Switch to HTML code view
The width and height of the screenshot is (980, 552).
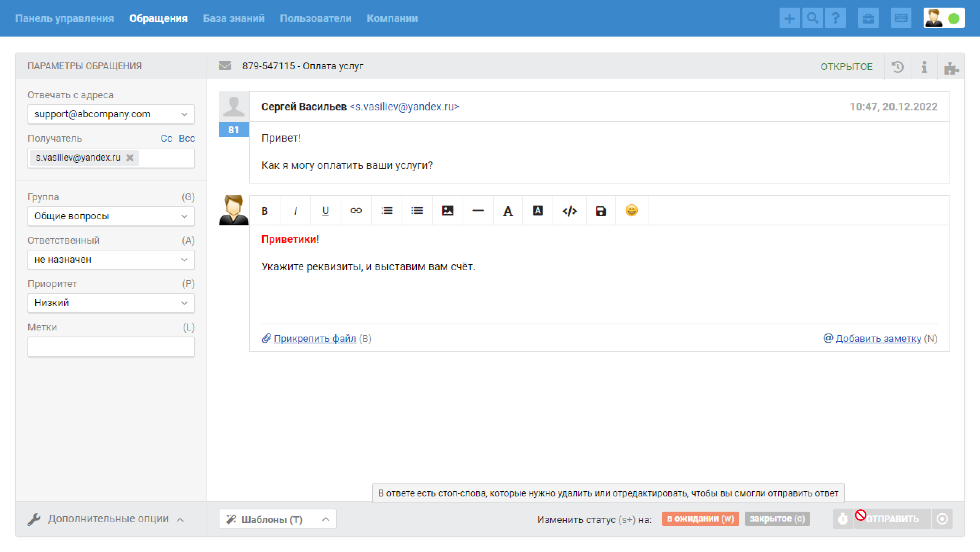click(x=570, y=211)
